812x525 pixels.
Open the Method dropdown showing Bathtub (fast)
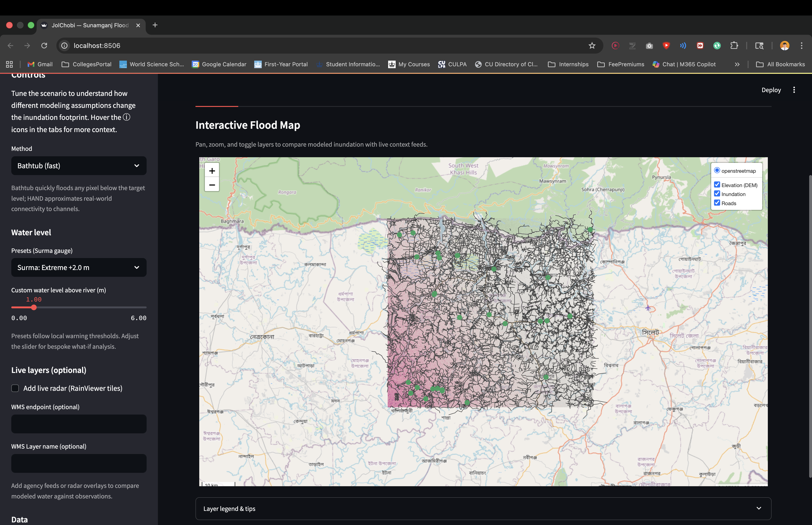click(x=79, y=166)
